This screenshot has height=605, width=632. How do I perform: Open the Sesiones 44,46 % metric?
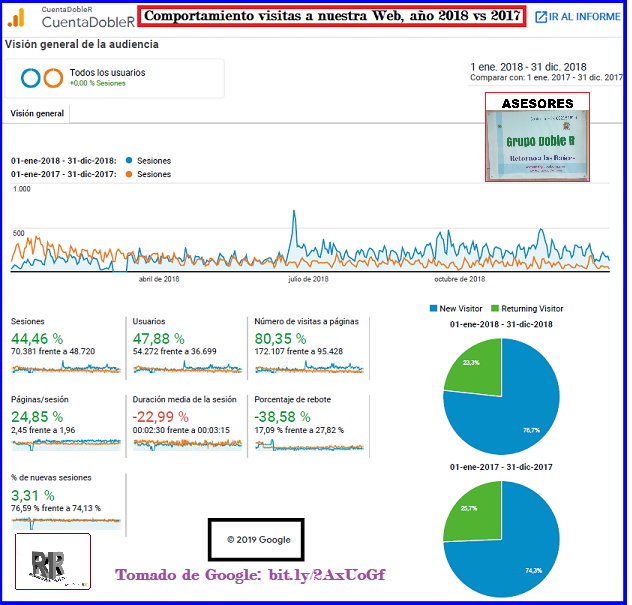tap(37, 339)
